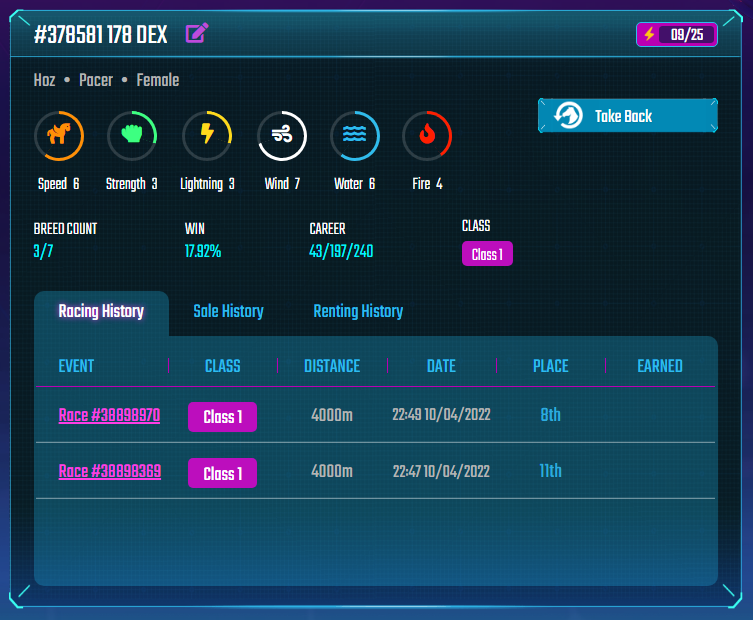Click the green Strength fist icon
The image size is (753, 620).
click(x=132, y=135)
